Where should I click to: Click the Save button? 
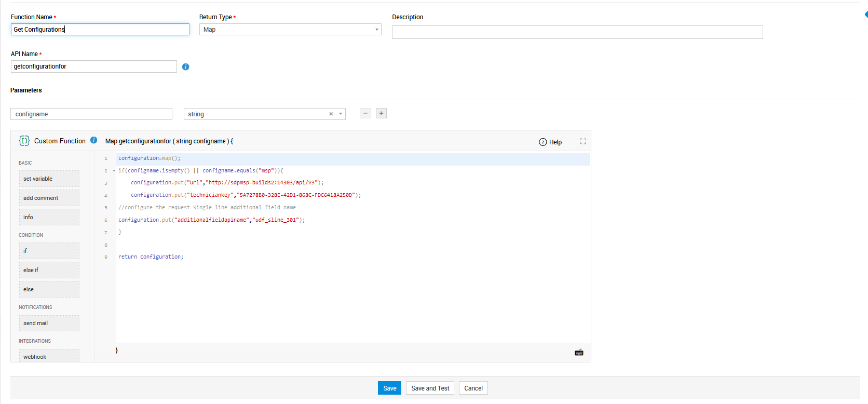pos(389,388)
